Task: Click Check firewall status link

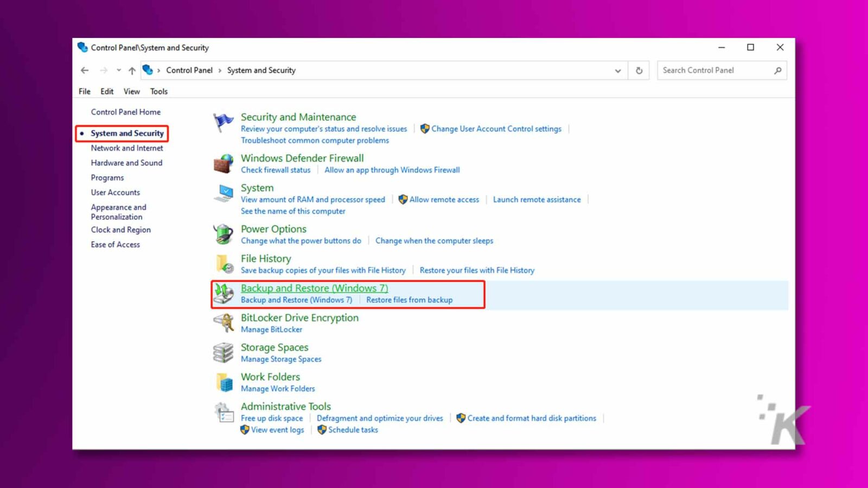Action: [276, 170]
